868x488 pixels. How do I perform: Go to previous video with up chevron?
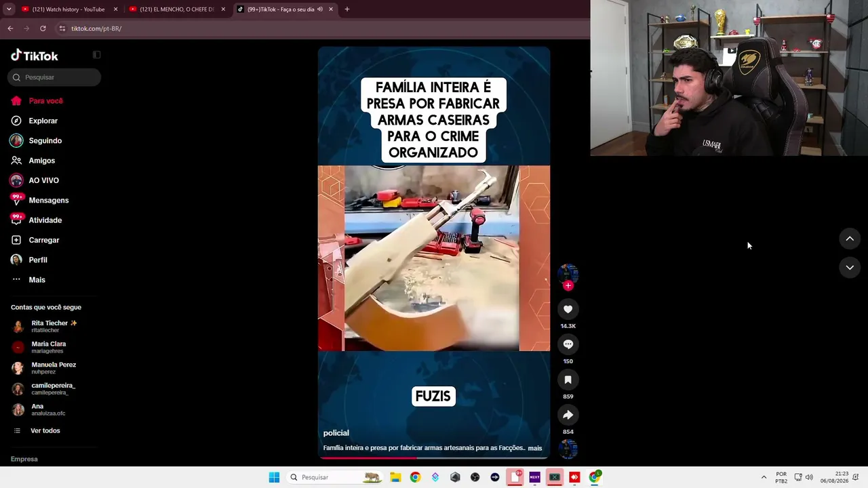850,239
